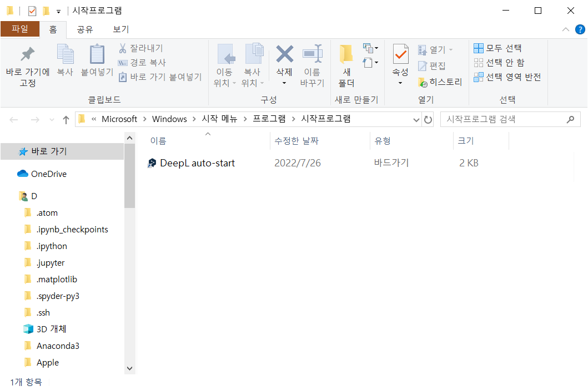Image resolution: width=588 pixels, height=391 pixels.
Task: Click 선택 영역 반전 invert selection
Action: pyautogui.click(x=507, y=77)
